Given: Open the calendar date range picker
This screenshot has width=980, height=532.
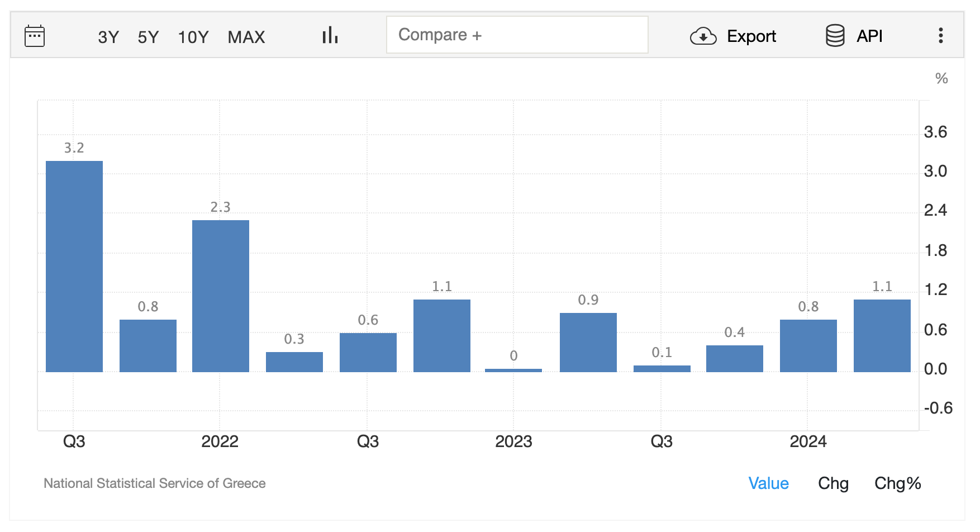Looking at the screenshot, I should (x=35, y=36).
